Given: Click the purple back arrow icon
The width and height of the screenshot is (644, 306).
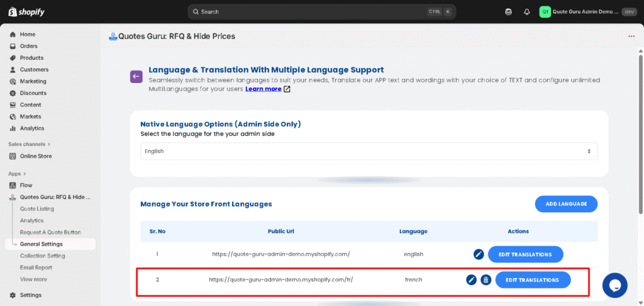Looking at the screenshot, I should 136,76.
